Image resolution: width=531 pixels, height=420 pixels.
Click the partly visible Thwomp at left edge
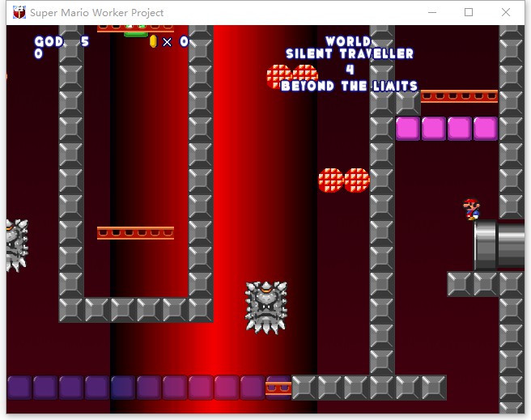17,245
